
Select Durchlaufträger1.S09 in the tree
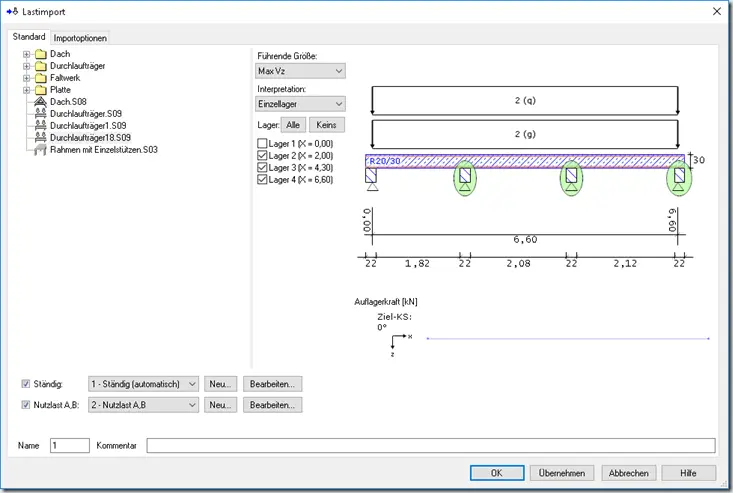point(88,126)
